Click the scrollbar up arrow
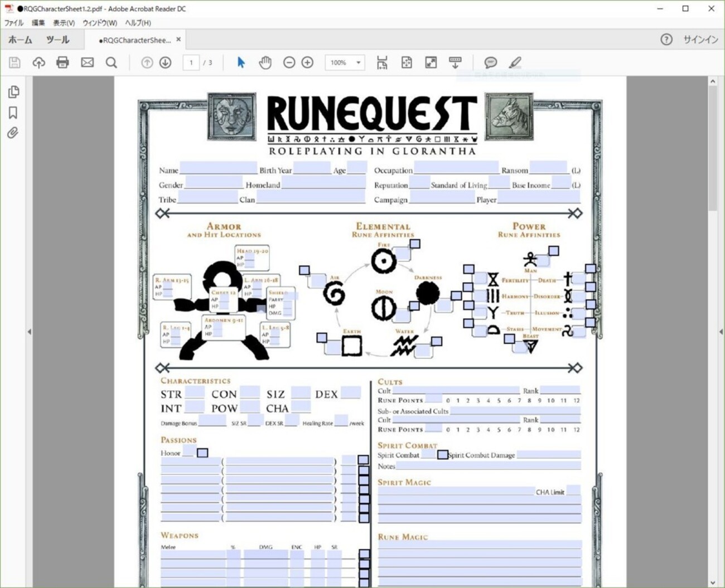Screen dimensions: 725x588 [713, 81]
